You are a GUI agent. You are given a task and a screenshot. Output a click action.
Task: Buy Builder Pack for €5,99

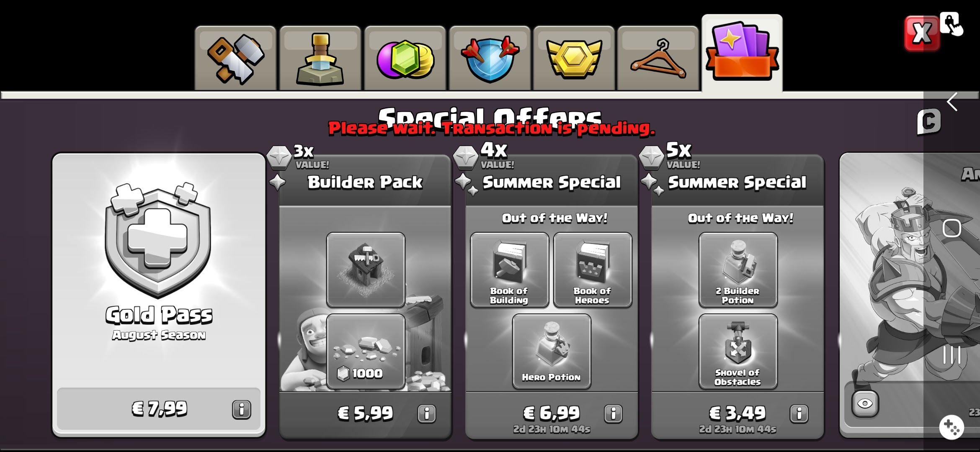pos(366,413)
